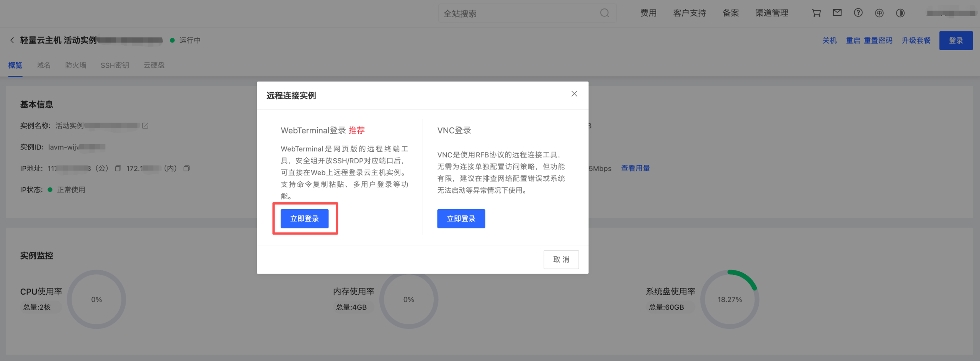Click the language switch (中) icon
The width and height of the screenshot is (980, 361).
point(879,13)
